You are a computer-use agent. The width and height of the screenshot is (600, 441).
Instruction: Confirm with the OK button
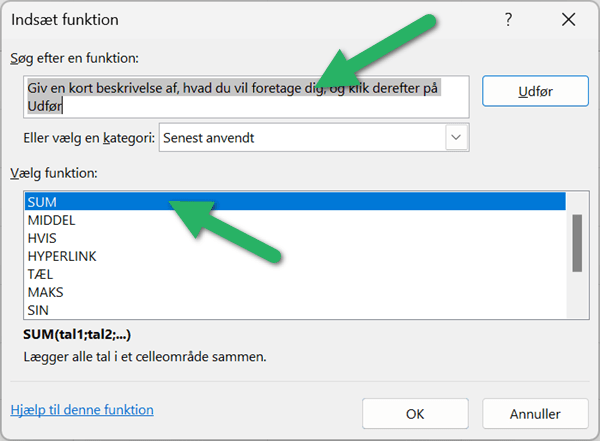click(415, 412)
